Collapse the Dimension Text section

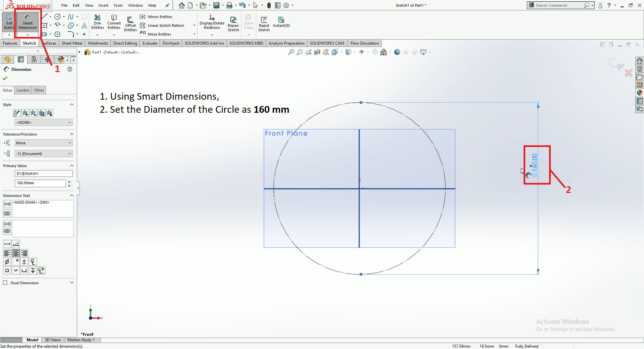point(71,196)
